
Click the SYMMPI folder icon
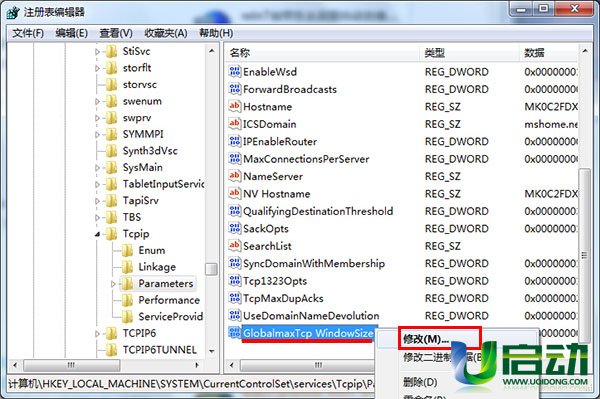tap(111, 134)
